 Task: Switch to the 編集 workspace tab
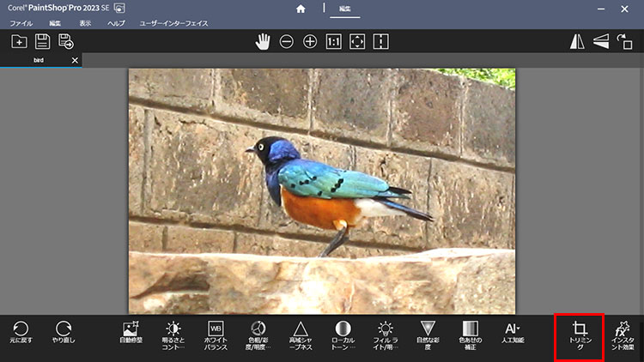tap(345, 9)
